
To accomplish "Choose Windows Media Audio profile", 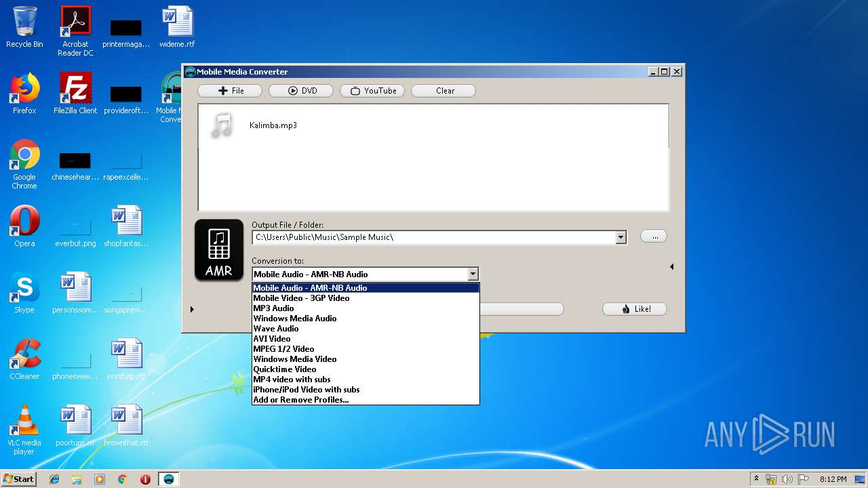I will click(x=366, y=319).
